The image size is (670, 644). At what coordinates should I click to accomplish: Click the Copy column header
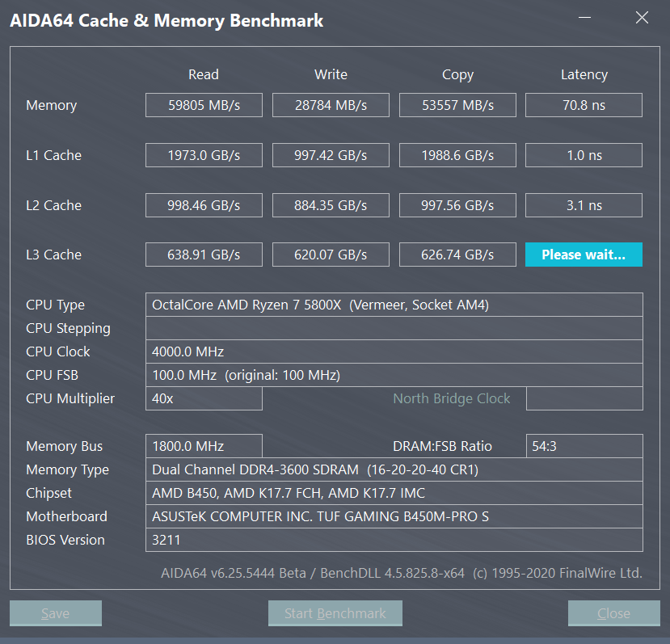(457, 75)
